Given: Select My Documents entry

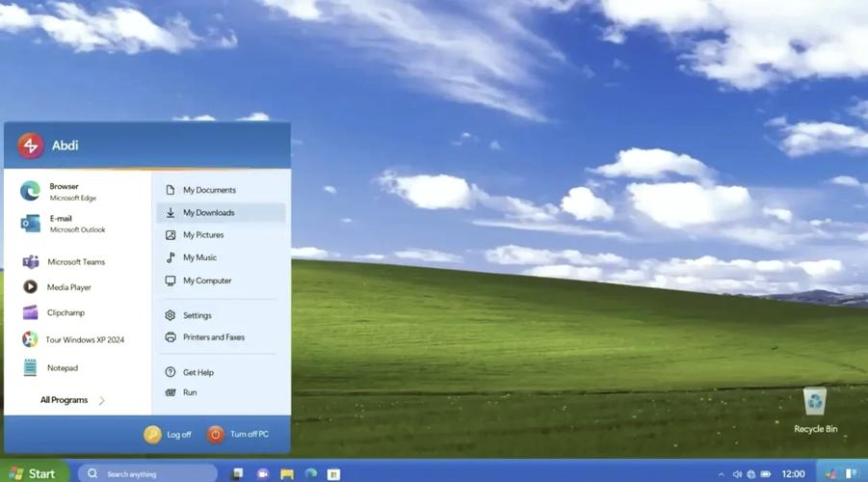Looking at the screenshot, I should (x=221, y=190).
